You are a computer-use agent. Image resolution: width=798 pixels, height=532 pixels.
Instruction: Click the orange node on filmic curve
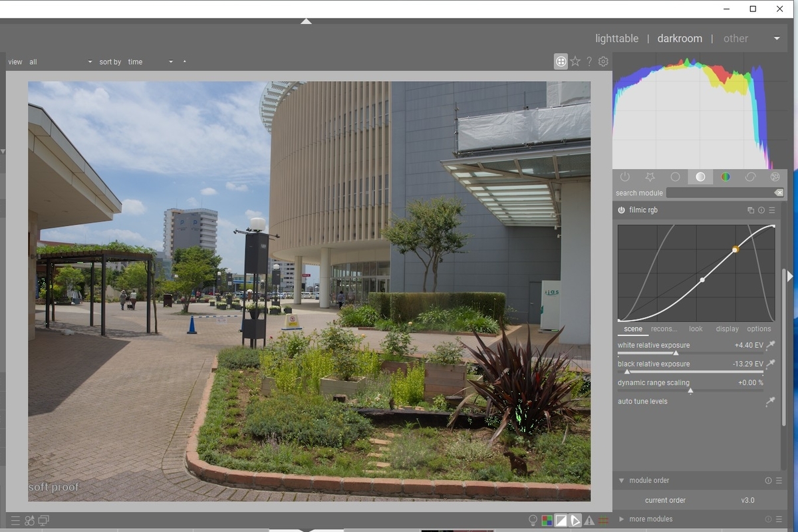735,249
